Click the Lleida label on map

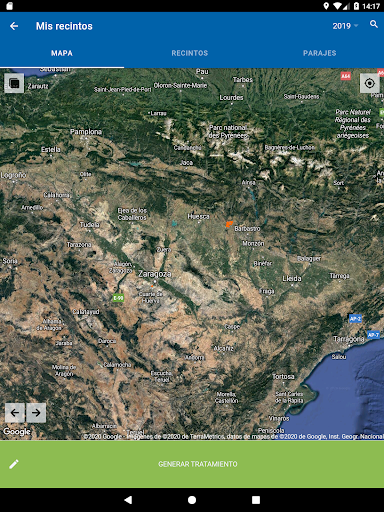pyautogui.click(x=292, y=278)
